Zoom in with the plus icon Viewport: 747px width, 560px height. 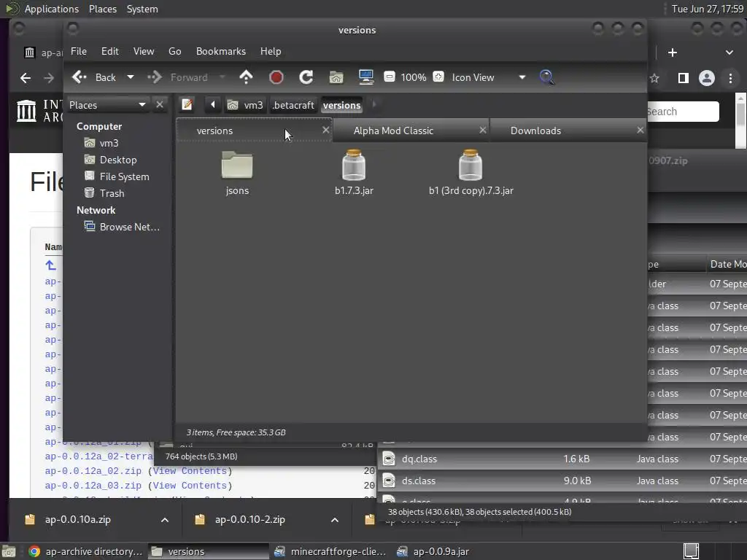(438, 77)
